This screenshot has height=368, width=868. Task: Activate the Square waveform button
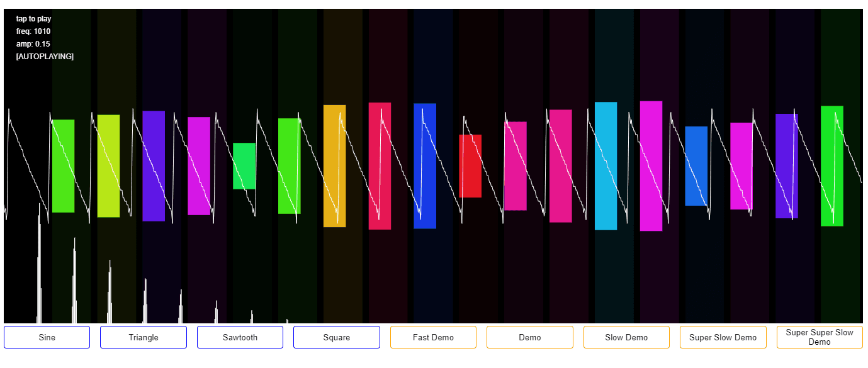tap(337, 337)
